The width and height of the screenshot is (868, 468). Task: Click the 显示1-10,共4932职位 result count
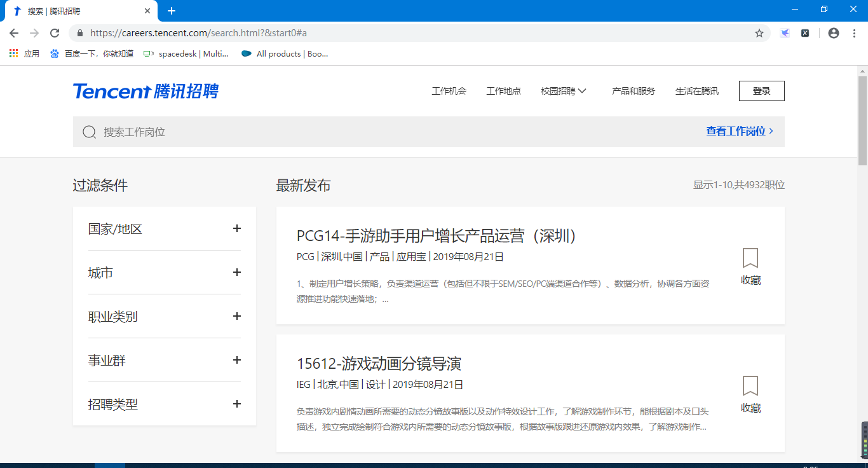click(739, 185)
